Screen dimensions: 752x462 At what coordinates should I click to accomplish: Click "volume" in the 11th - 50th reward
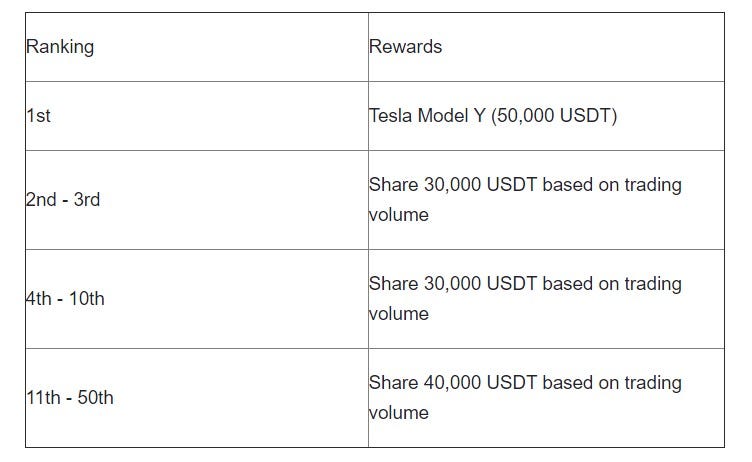[399, 413]
